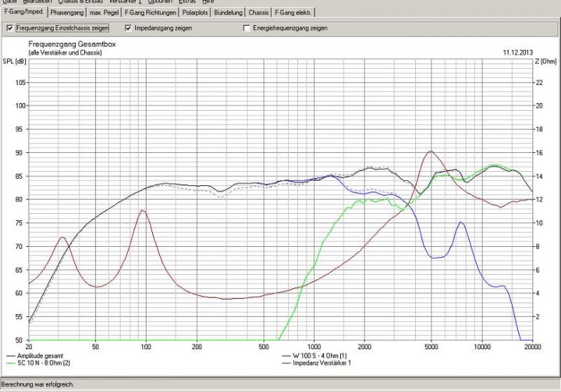Open the Optionen menu

(159, 2)
